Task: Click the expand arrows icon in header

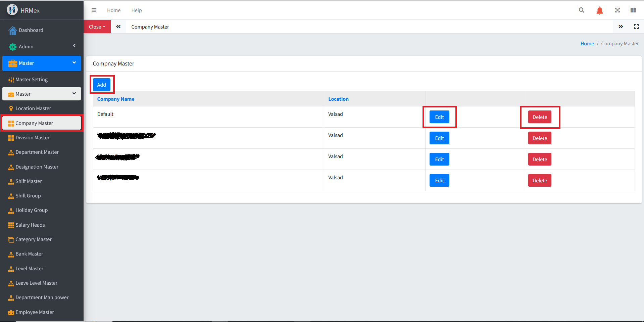Action: 617,10
